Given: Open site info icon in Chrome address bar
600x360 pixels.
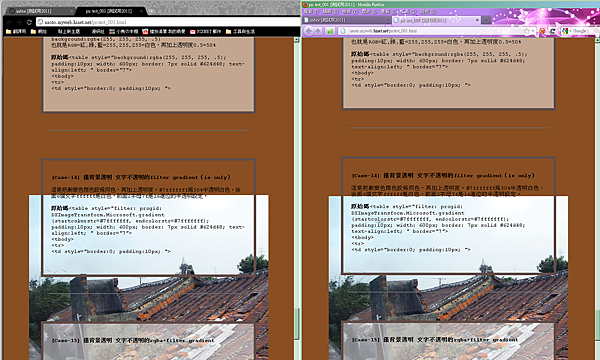Looking at the screenshot, I should [x=40, y=22].
